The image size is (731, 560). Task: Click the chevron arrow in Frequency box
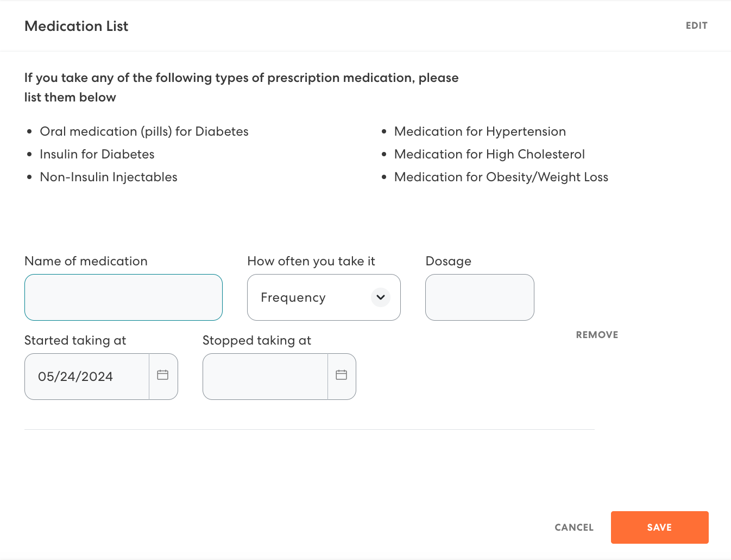click(x=381, y=297)
